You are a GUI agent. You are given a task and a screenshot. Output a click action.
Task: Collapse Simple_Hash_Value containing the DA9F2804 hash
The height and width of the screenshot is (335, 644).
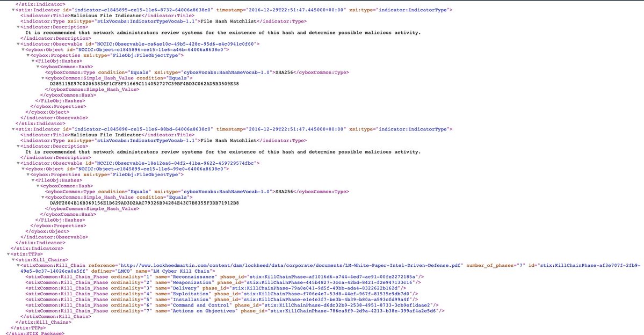tap(44, 197)
